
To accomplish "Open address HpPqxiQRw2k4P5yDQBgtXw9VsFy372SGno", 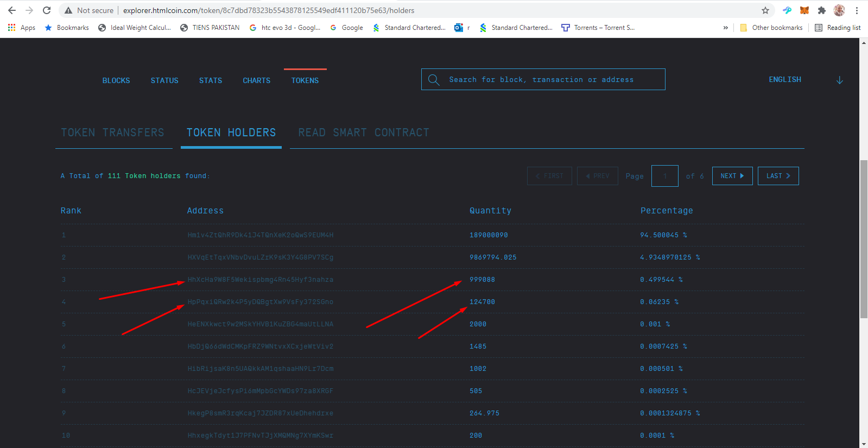I will 261,302.
